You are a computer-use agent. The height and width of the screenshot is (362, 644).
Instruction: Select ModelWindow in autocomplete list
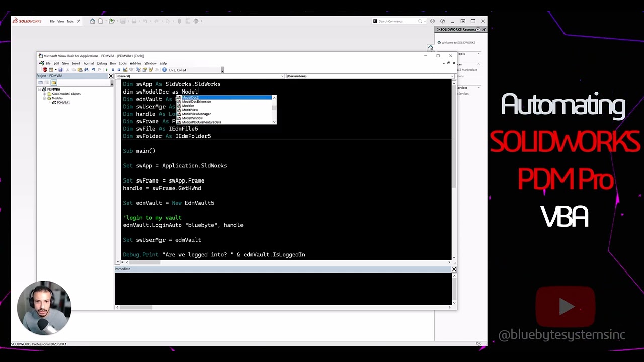(223, 118)
